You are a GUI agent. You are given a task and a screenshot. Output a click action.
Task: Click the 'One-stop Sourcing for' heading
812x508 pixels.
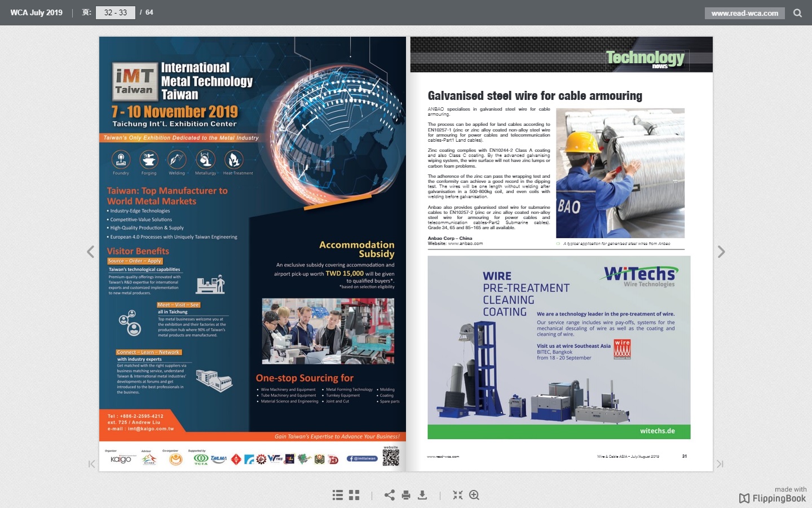304,378
